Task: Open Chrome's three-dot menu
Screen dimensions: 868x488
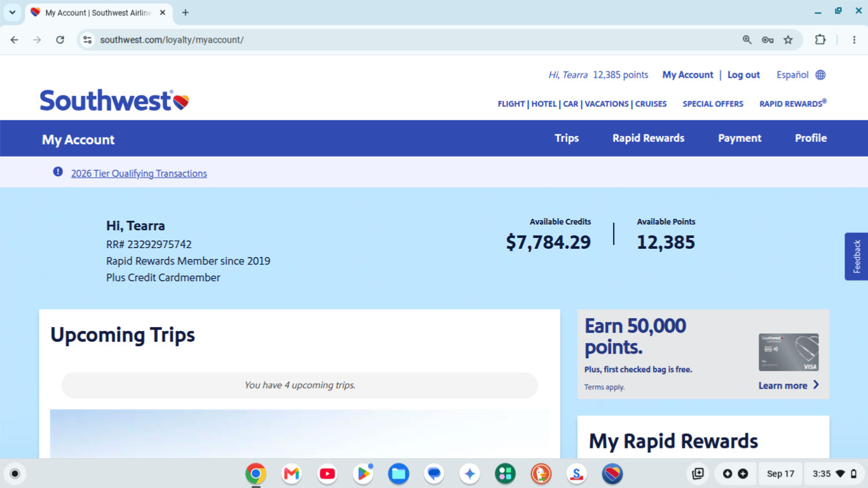Action: 853,39
